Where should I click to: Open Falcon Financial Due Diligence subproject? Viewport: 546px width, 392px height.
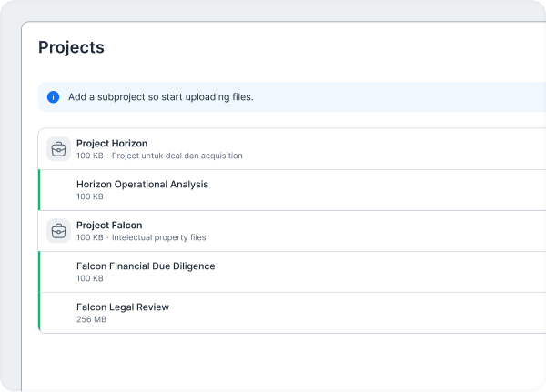[x=146, y=266]
